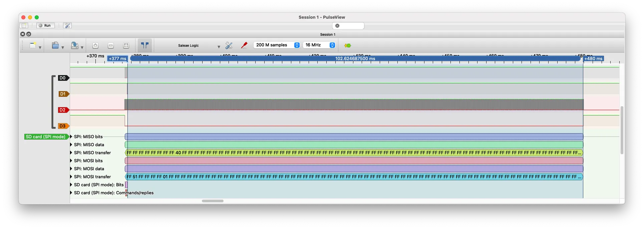Select the D0 channel label

point(63,78)
